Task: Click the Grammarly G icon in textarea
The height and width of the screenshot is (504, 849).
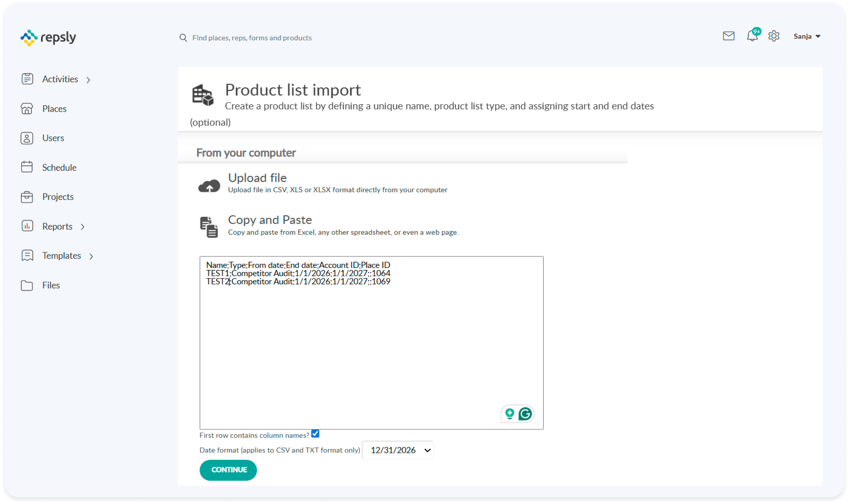Action: [x=525, y=414]
